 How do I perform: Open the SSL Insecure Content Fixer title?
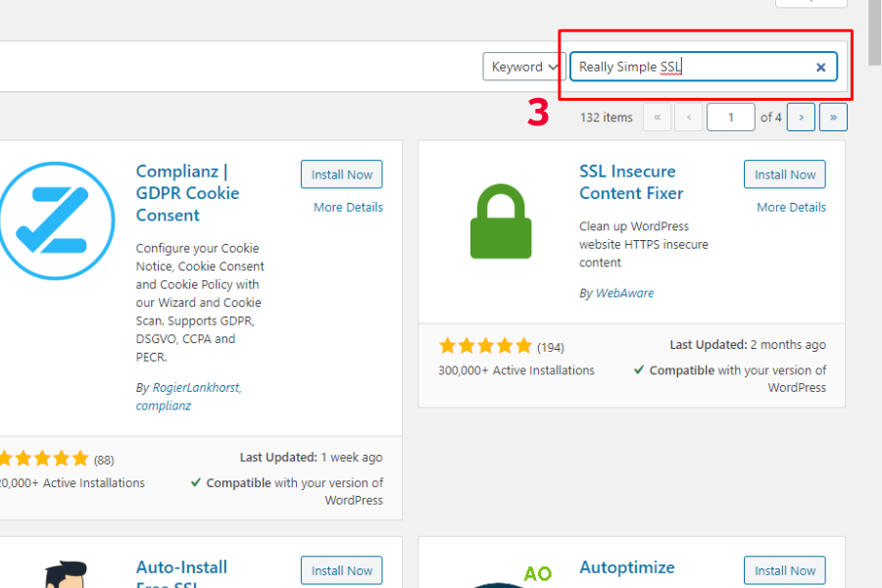(x=631, y=182)
